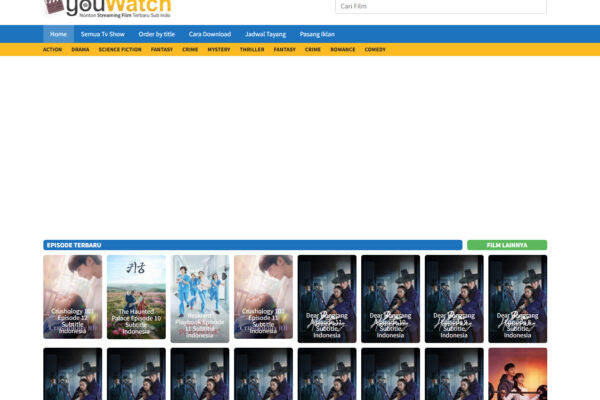The width and height of the screenshot is (600, 400).
Task: Select the DRAMA genre link
Action: (x=80, y=49)
